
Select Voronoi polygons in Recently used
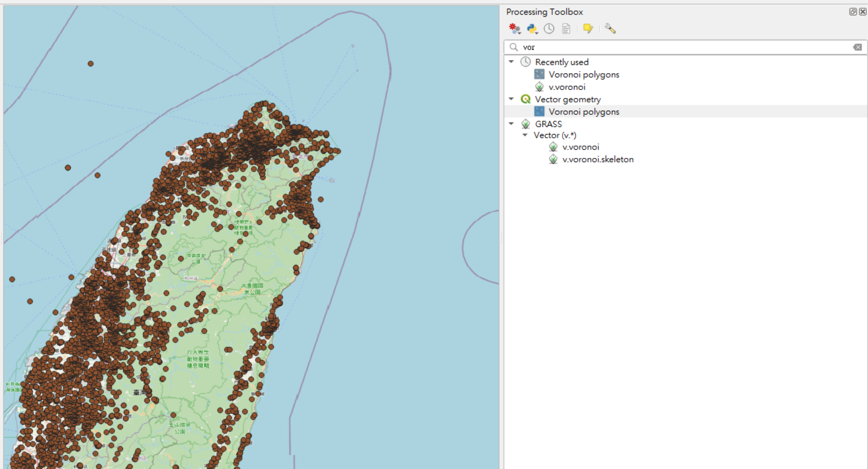(584, 74)
